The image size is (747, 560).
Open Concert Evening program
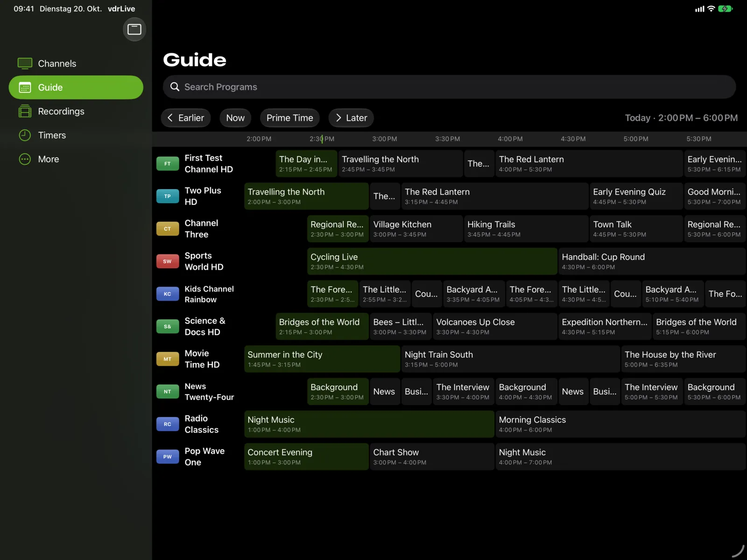point(306,457)
